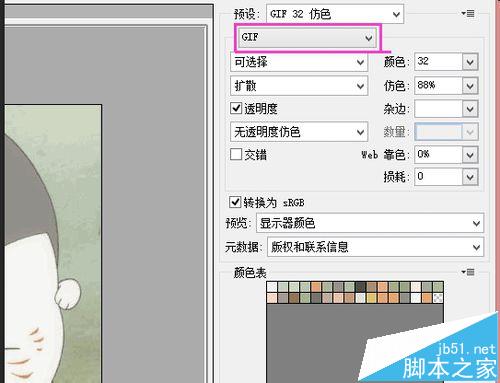Screen dimensions: 500x383
Task: Select the yellow swatch in the color table
Action: pyautogui.click(x=371, y=298)
